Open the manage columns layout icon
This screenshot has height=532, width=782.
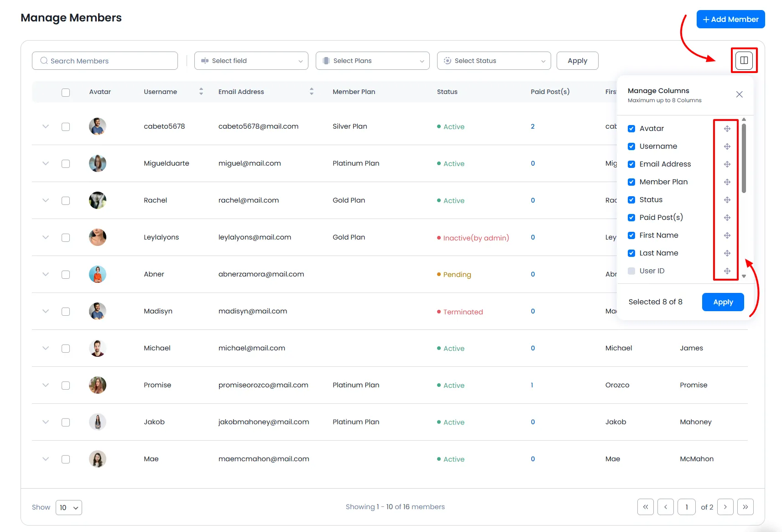(x=744, y=60)
